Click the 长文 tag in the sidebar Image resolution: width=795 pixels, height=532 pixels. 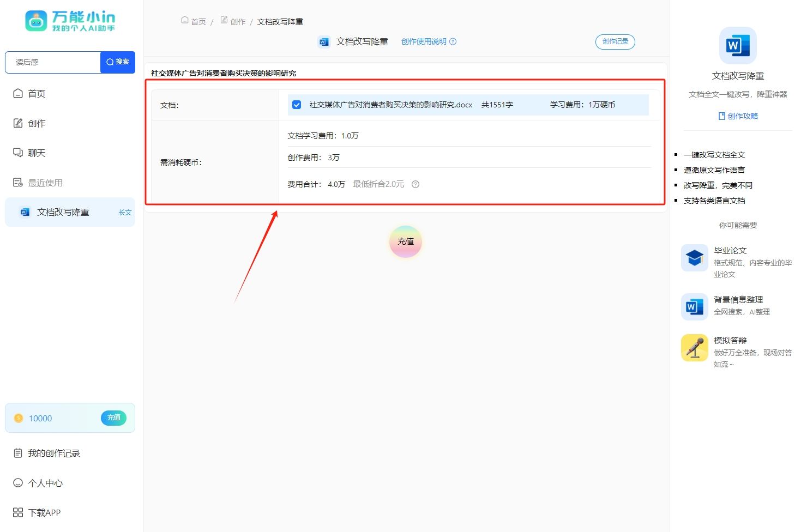[125, 213]
